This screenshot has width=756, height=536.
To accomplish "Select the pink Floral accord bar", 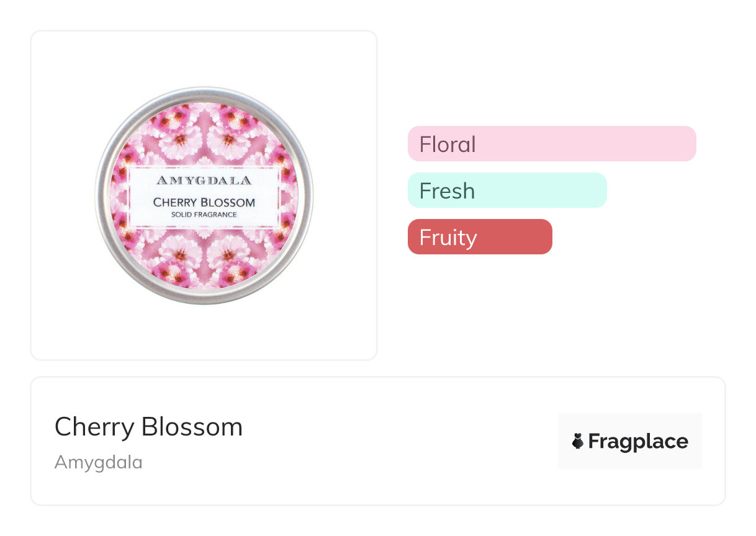I will (551, 144).
